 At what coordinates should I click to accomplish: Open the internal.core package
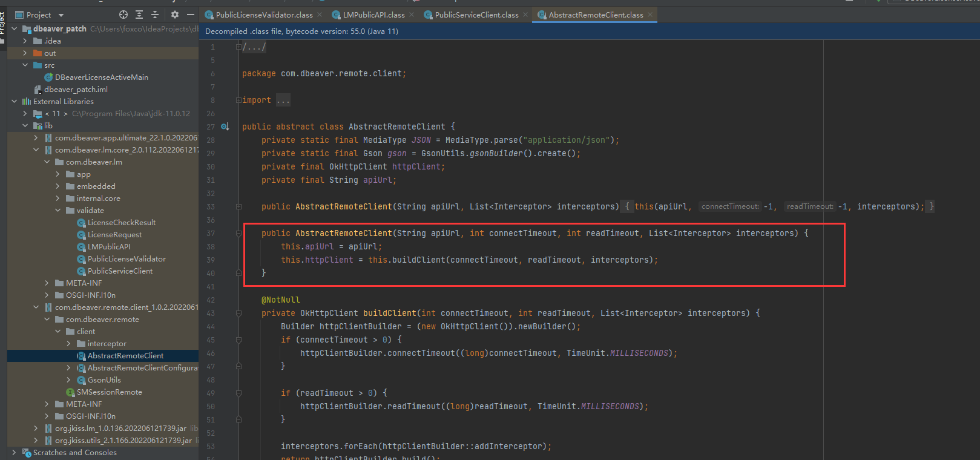tap(98, 198)
